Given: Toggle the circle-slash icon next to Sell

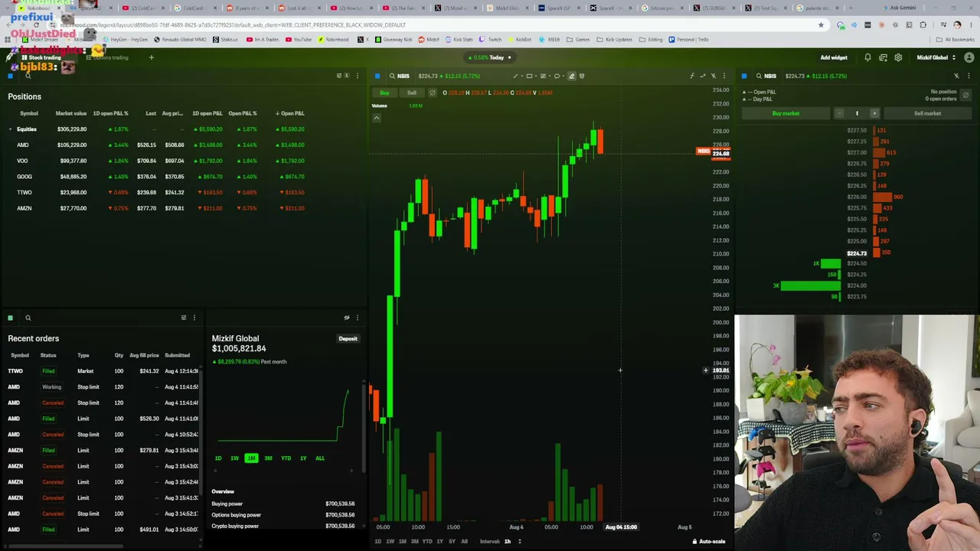Looking at the screenshot, I should (x=432, y=93).
